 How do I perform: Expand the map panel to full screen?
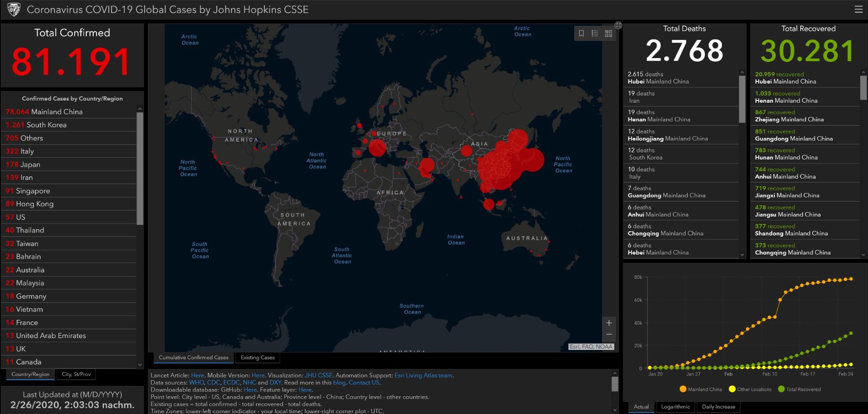coord(618,25)
